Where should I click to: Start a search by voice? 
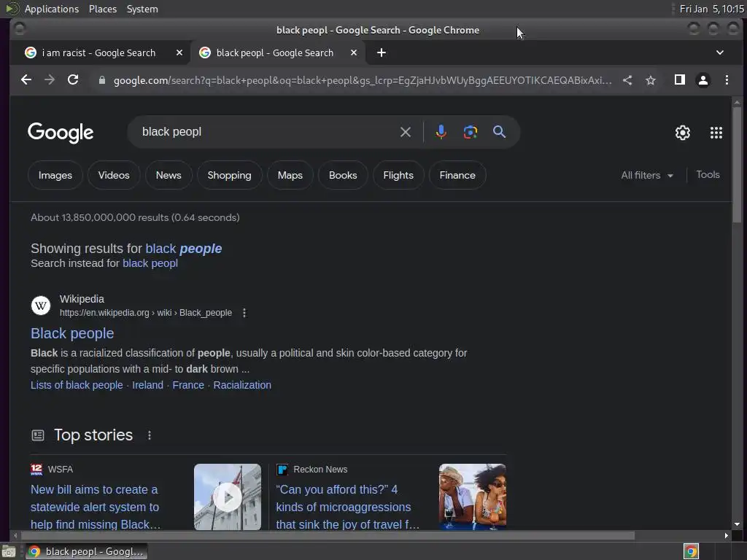pos(441,132)
